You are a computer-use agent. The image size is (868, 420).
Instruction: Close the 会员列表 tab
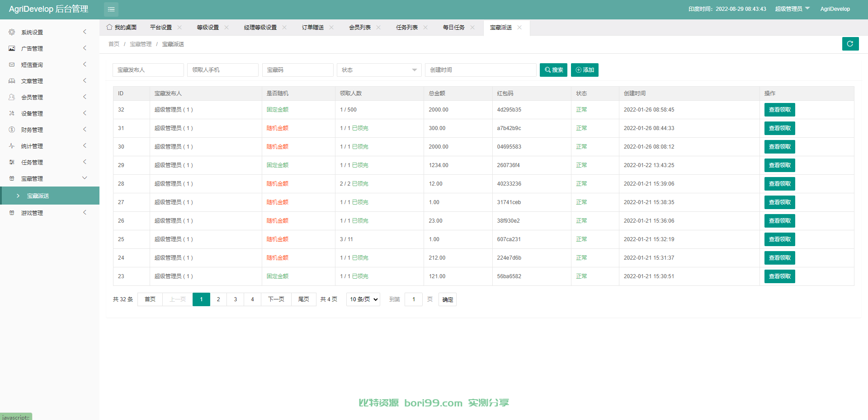(378, 28)
